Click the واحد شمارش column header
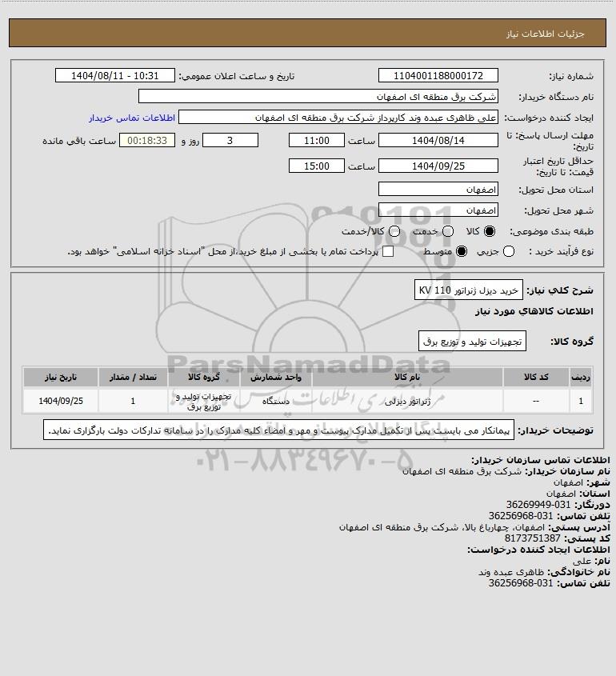This screenshot has height=676, width=616. pyautogui.click(x=276, y=378)
